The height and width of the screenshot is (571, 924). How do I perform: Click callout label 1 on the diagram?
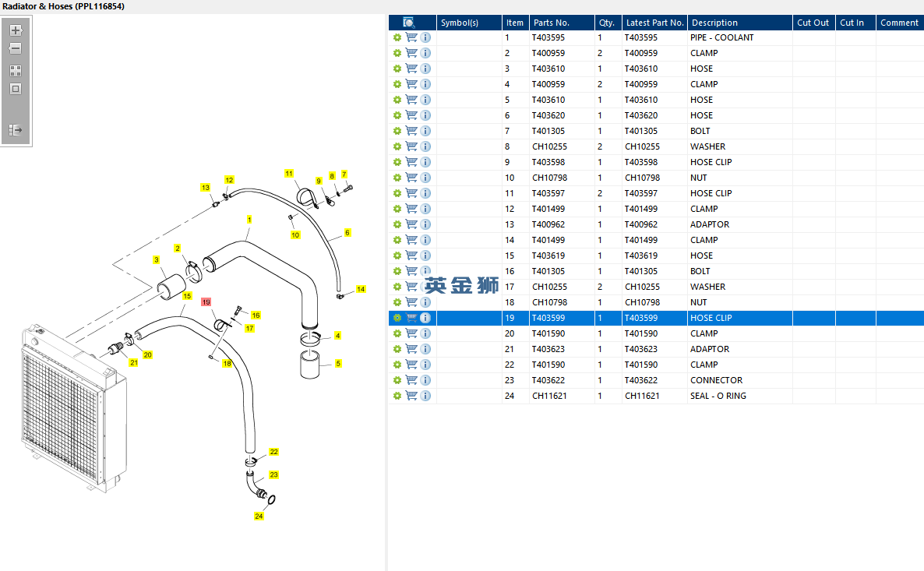pyautogui.click(x=249, y=220)
